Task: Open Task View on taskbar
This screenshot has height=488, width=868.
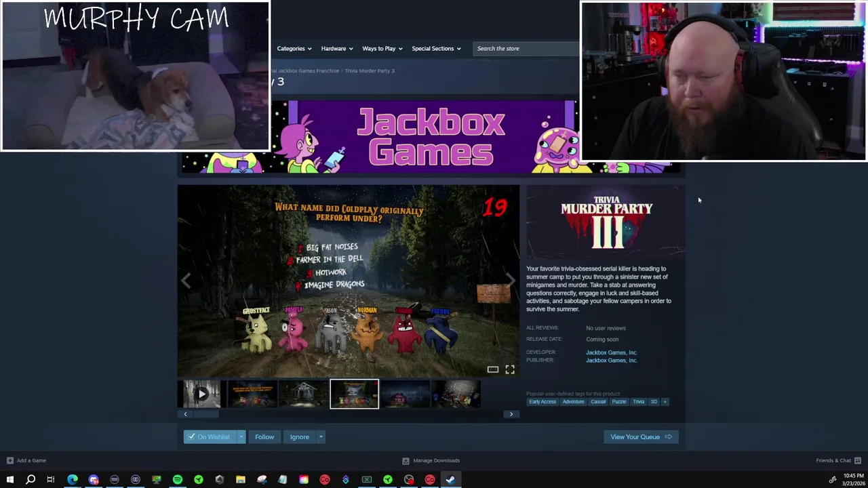Action: (51, 480)
